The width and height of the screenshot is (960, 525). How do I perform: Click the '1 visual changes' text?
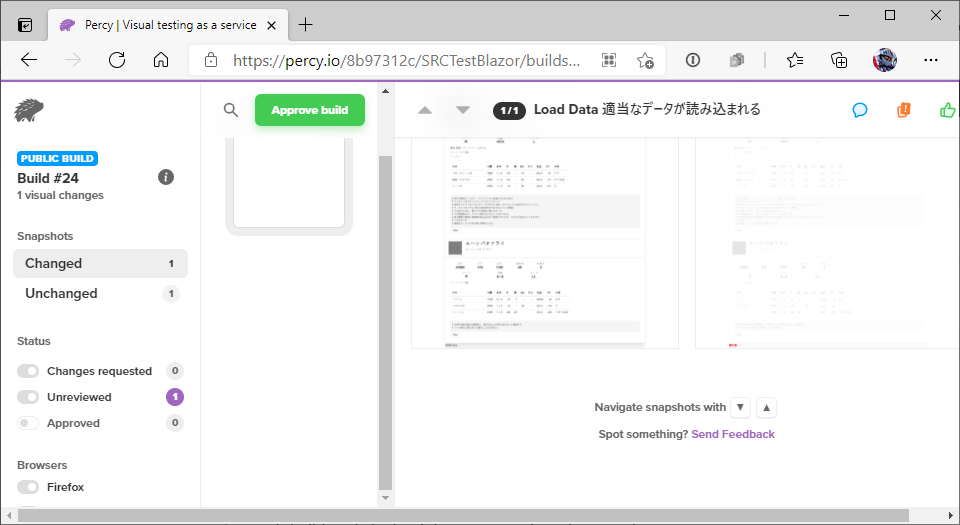60,195
